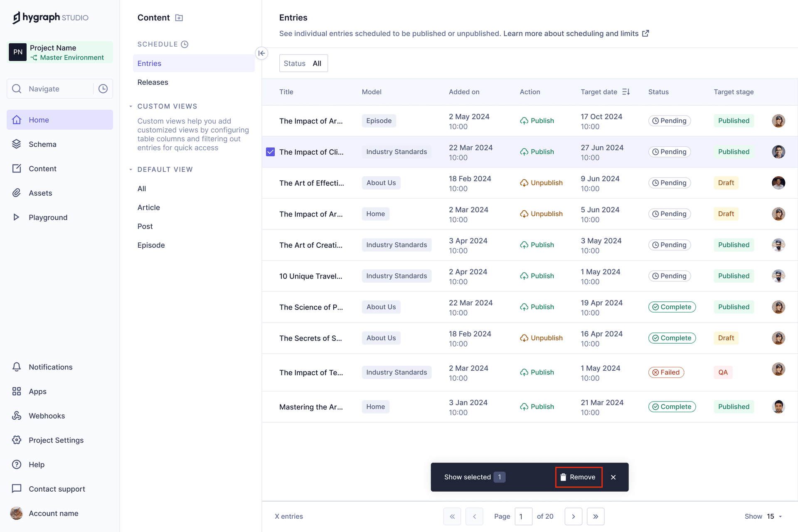
Task: Close the selection bar with X
Action: coord(613,477)
